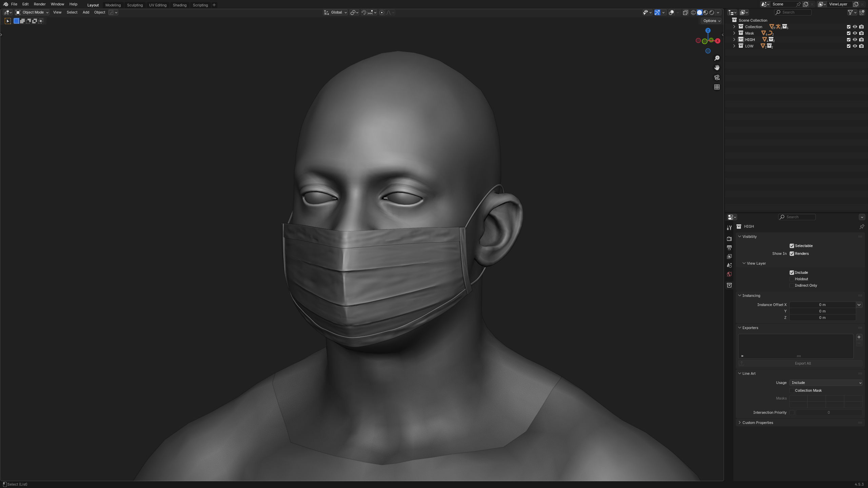Switch orthographic/perspective with grid icon
This screenshot has height=488, width=868.
point(717,87)
